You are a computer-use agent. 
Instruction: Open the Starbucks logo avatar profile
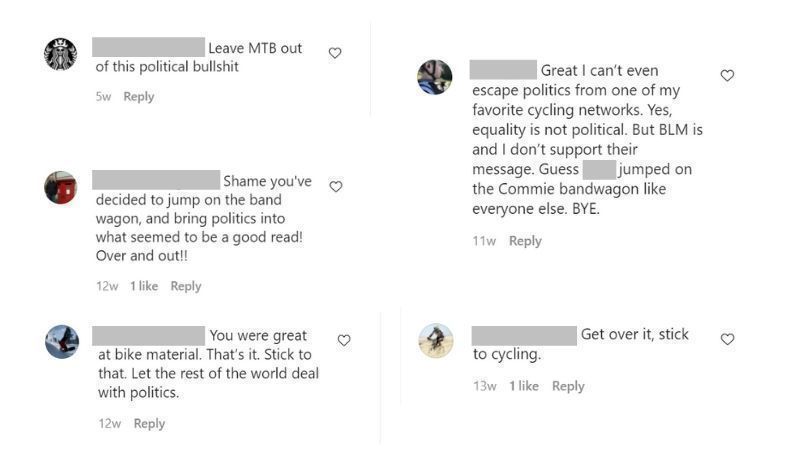[60, 54]
